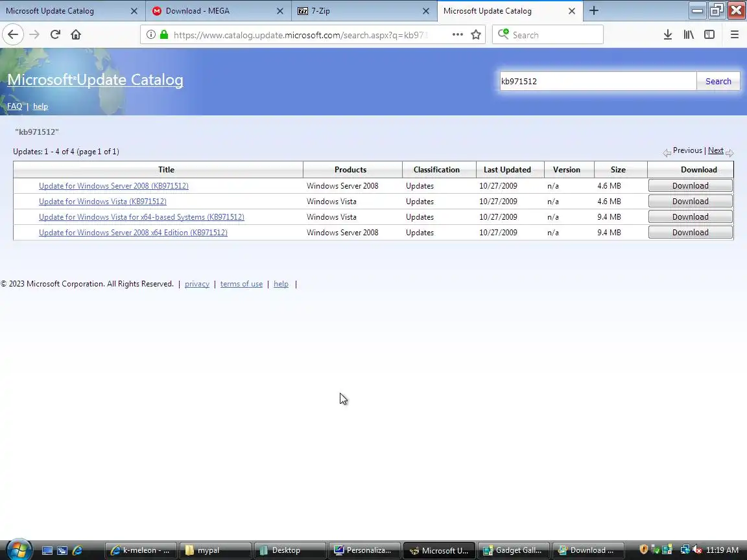The height and width of the screenshot is (560, 747).
Task: Switch to the Download - MEGA tab
Action: pyautogui.click(x=218, y=11)
